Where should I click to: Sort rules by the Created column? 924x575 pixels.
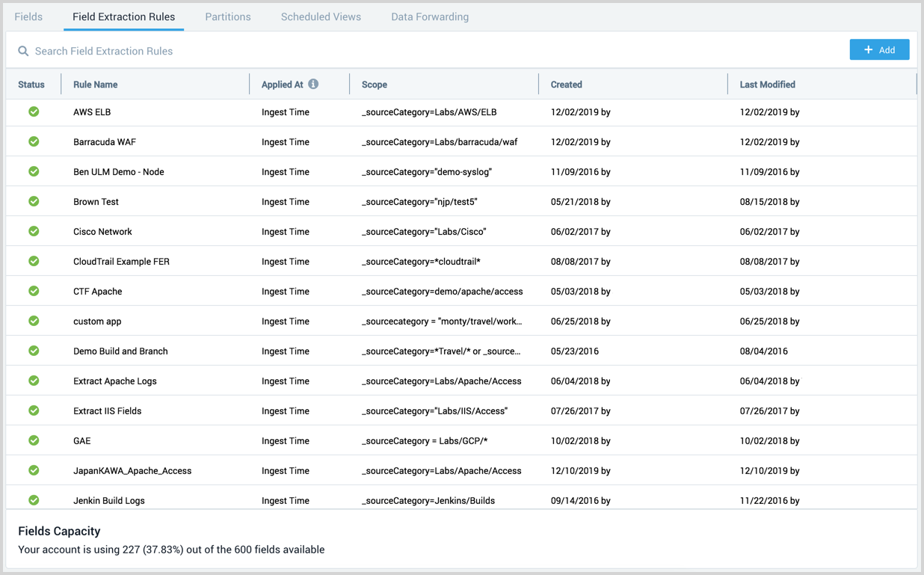click(567, 84)
